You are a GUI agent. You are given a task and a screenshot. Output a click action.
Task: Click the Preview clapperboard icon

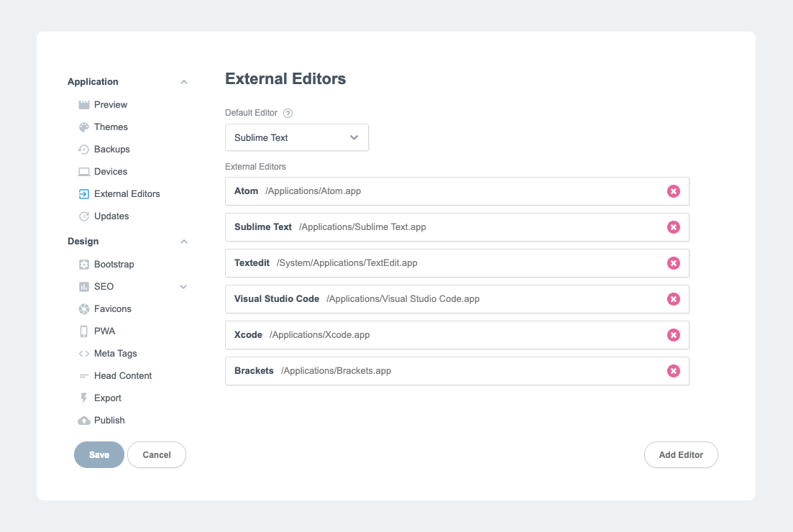coord(84,105)
